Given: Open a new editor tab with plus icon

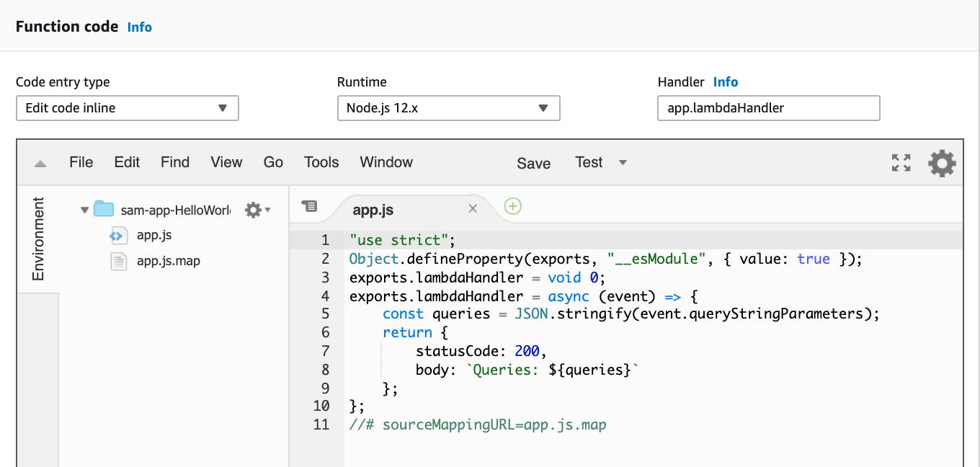Looking at the screenshot, I should pyautogui.click(x=512, y=207).
